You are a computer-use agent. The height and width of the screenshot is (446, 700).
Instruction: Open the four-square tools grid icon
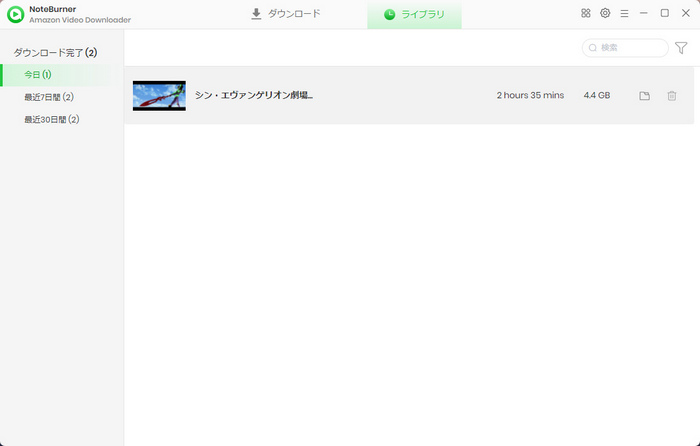586,13
